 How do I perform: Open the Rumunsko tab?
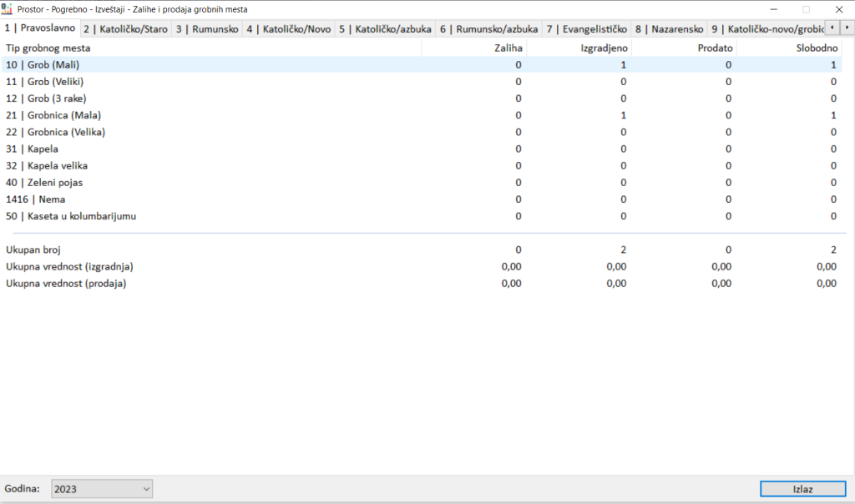[x=207, y=28]
